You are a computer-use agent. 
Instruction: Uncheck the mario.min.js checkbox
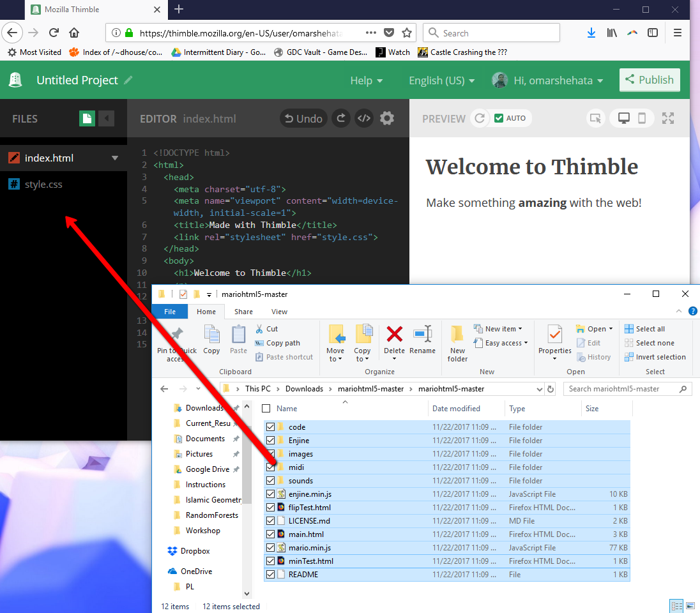click(x=270, y=547)
